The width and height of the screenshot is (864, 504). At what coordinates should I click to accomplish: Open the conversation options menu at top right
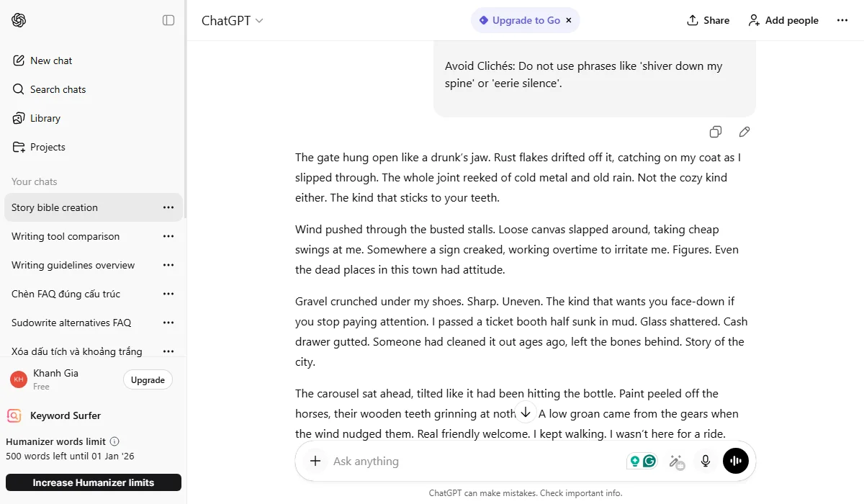point(842,20)
